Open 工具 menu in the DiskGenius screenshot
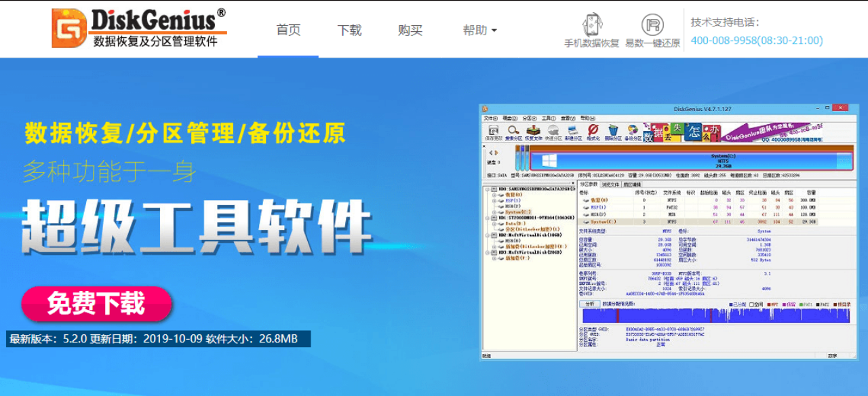 point(549,118)
